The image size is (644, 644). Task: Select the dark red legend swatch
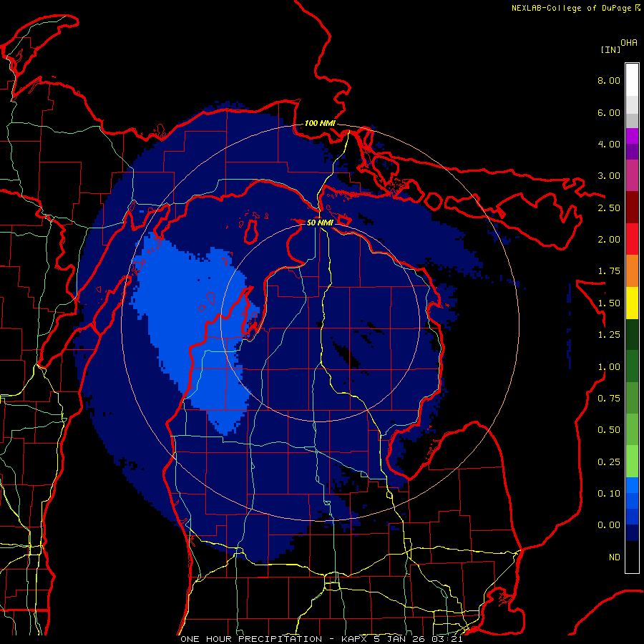[x=632, y=208]
